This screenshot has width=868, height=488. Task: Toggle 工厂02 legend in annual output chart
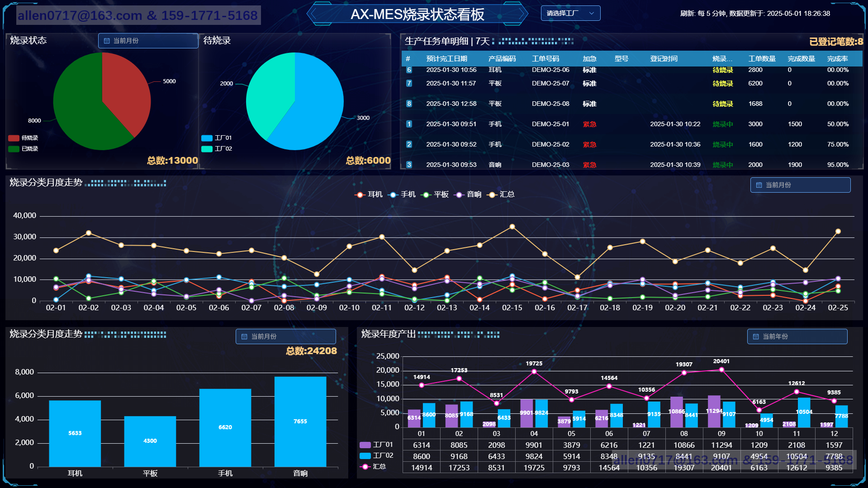point(376,455)
